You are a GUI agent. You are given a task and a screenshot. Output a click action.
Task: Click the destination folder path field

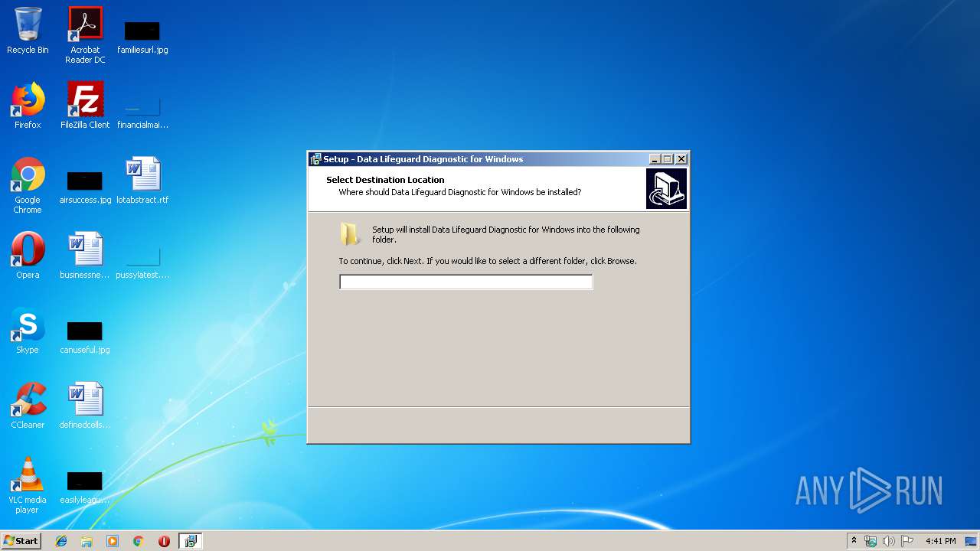(465, 282)
